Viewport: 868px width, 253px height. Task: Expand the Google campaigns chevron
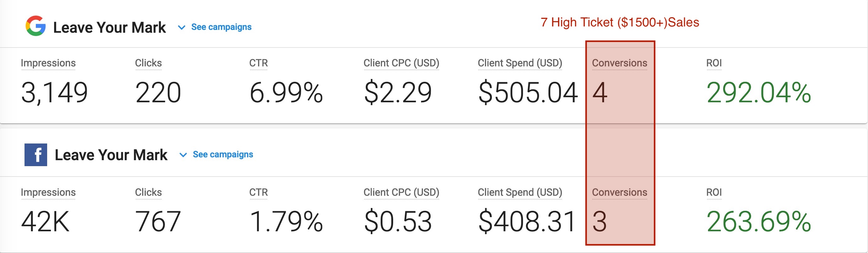tap(182, 27)
